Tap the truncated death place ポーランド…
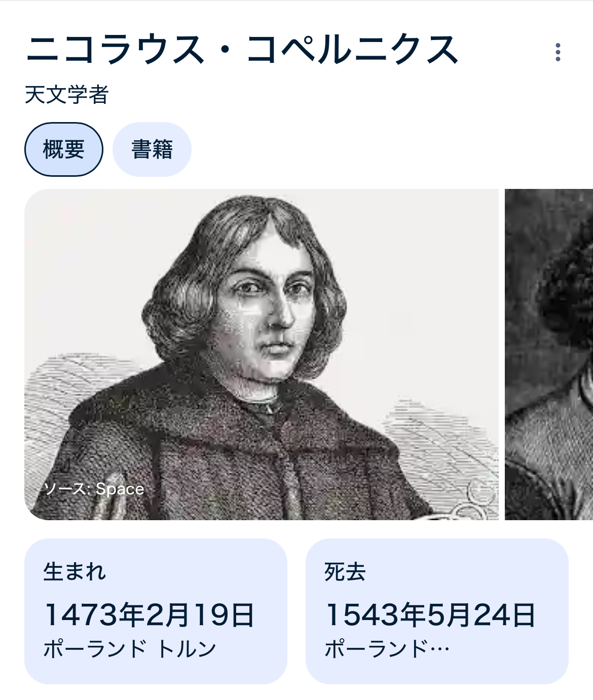Image resolution: width=593 pixels, height=700 pixels. 387,649
